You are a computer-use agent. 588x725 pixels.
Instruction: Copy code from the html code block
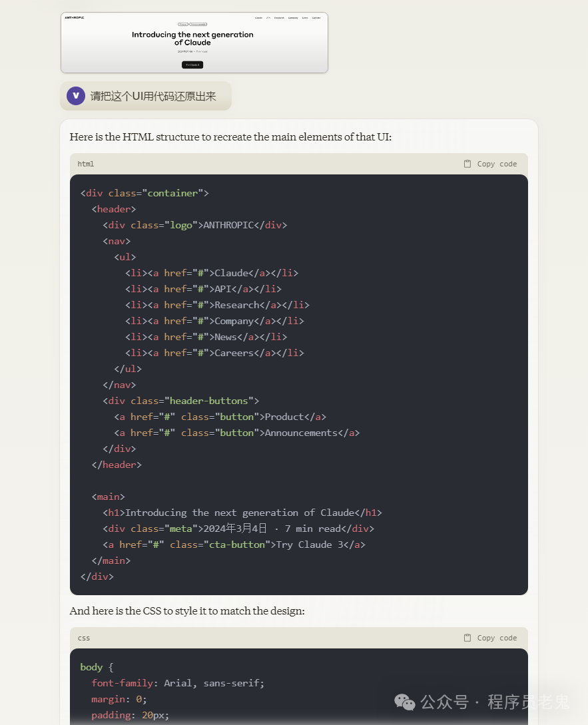pyautogui.click(x=490, y=164)
